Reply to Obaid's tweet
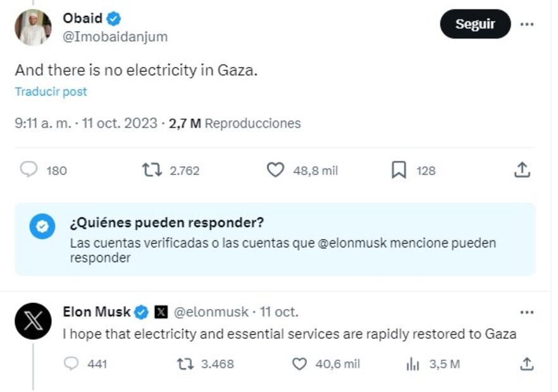This screenshot has height=392, width=558. pos(27,170)
